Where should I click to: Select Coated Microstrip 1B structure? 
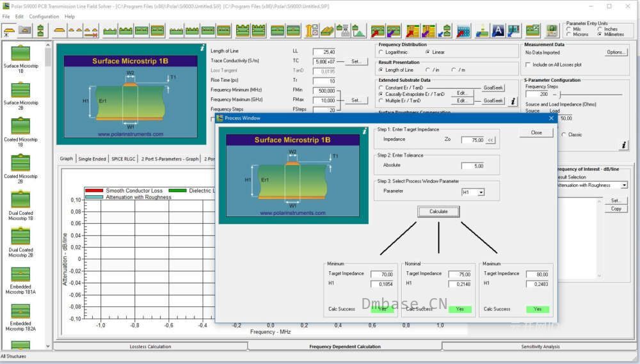pyautogui.click(x=20, y=132)
